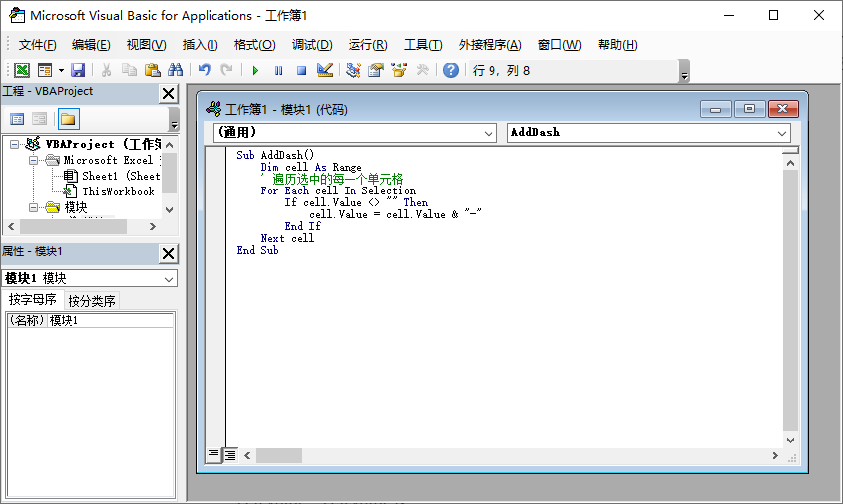
Task: Edit the (名称) 模块1 property value
Action: coord(110,320)
